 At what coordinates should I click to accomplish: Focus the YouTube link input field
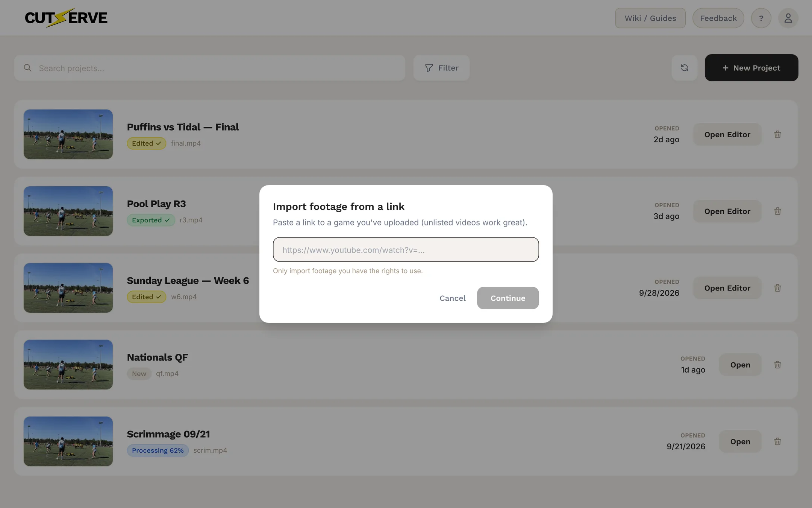click(x=406, y=249)
